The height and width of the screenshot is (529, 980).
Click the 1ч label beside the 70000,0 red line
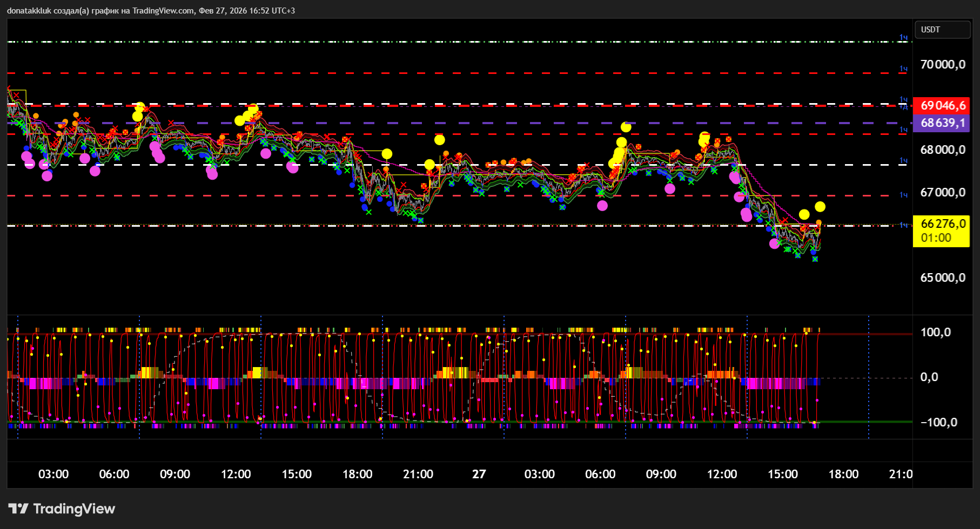(903, 69)
